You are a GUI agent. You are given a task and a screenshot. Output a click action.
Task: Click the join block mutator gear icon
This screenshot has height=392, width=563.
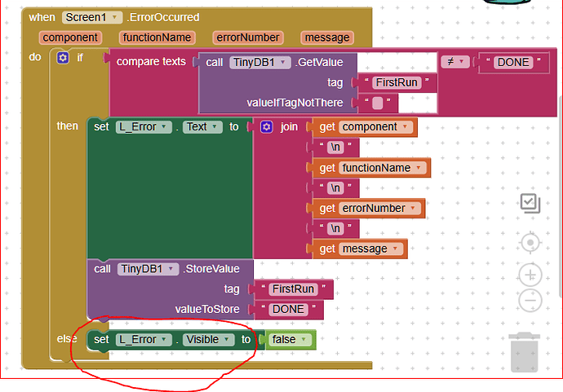[x=267, y=126]
